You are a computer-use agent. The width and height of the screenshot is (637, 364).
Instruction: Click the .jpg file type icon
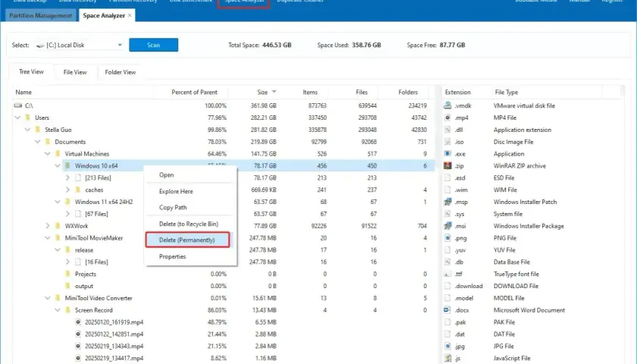tap(447, 346)
